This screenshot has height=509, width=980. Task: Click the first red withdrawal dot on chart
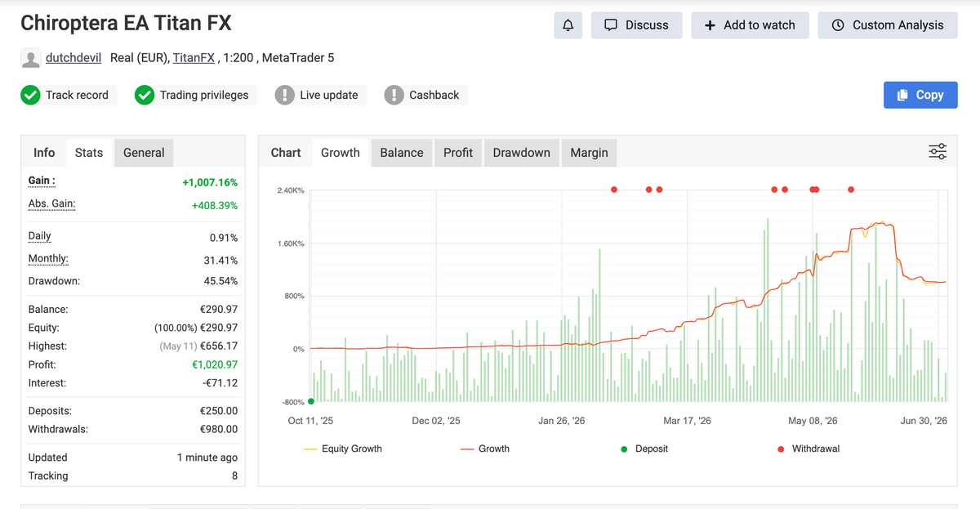[614, 190]
